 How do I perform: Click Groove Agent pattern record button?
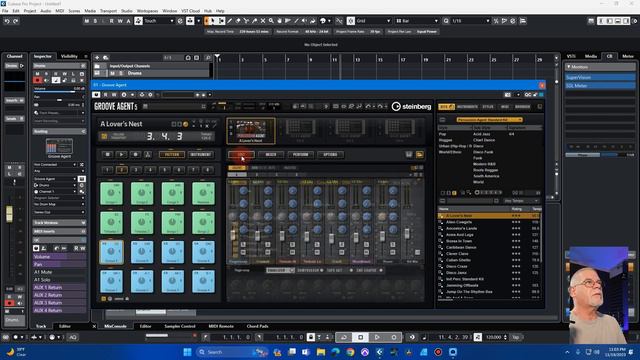135,155
